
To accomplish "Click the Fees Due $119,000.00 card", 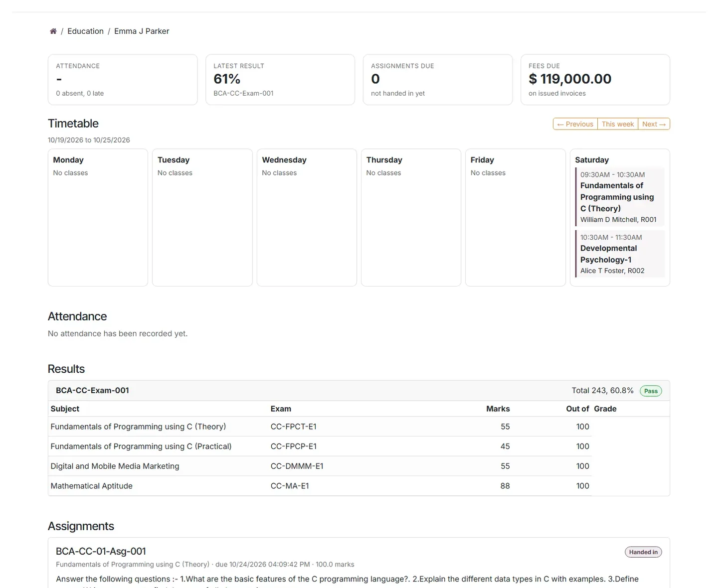I will (595, 80).
